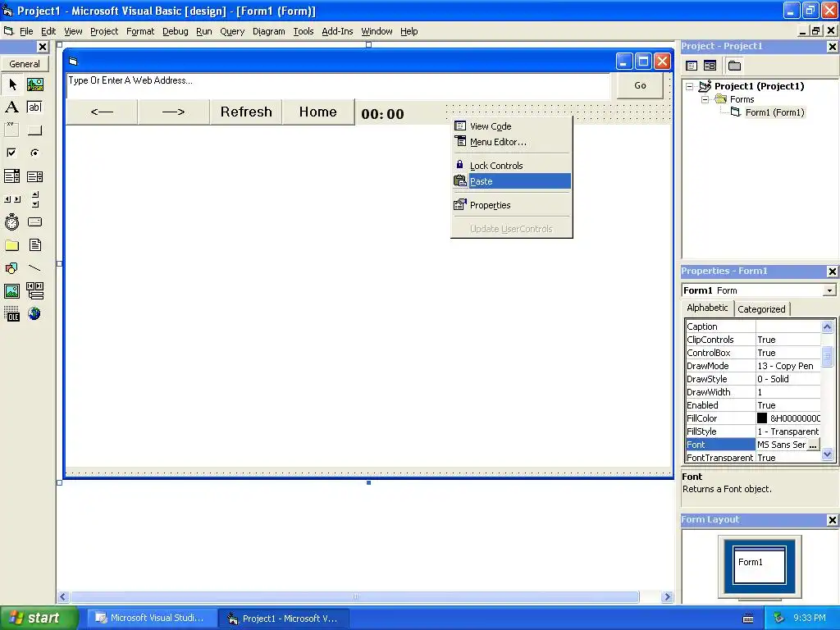Select the FileListBox tool in the toolbox
The height and width of the screenshot is (630, 840).
tap(34, 245)
